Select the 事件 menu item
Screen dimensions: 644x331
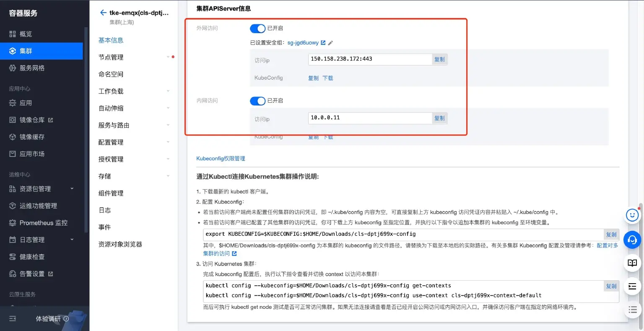[x=104, y=227]
